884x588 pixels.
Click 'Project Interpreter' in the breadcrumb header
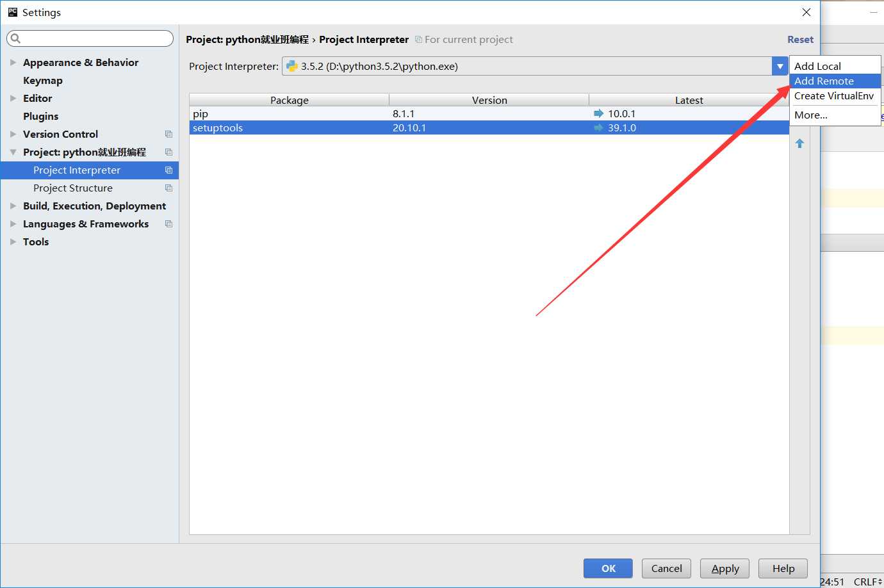click(x=364, y=39)
